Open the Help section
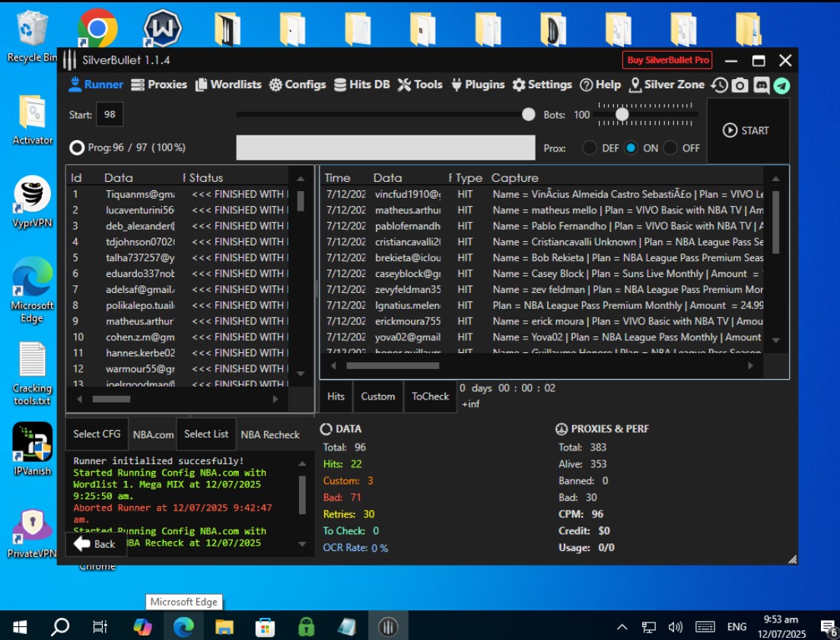The image size is (840, 640). tap(600, 84)
